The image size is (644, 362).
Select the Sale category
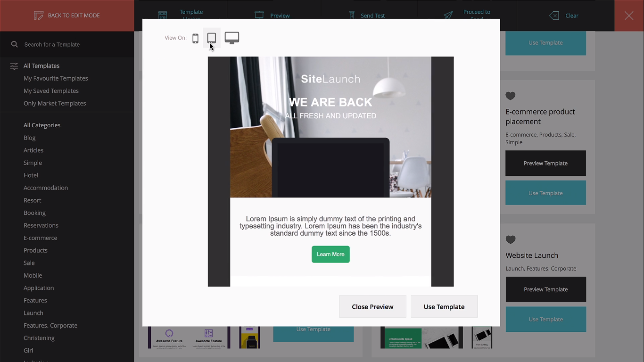point(29,263)
